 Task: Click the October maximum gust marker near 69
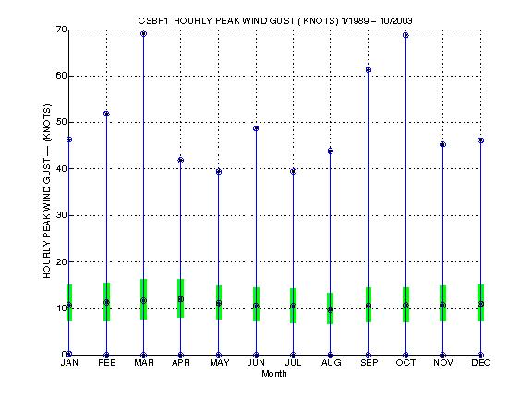point(405,35)
